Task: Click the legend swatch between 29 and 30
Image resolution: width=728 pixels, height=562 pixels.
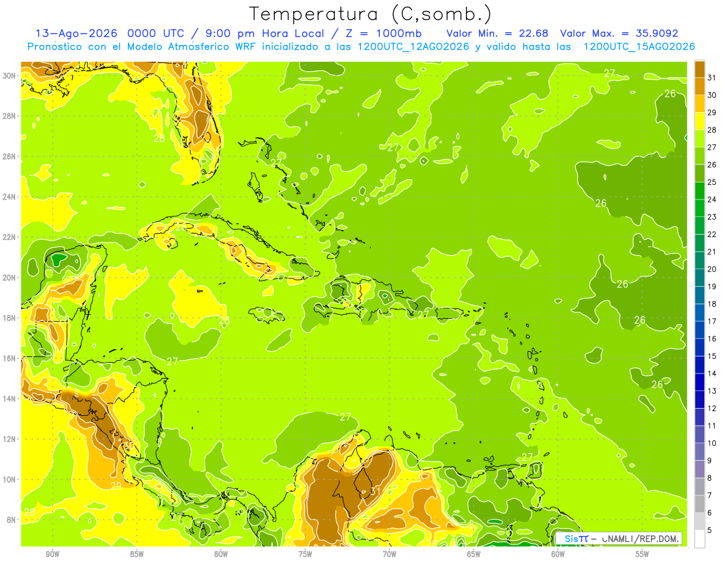Action: pos(699,104)
